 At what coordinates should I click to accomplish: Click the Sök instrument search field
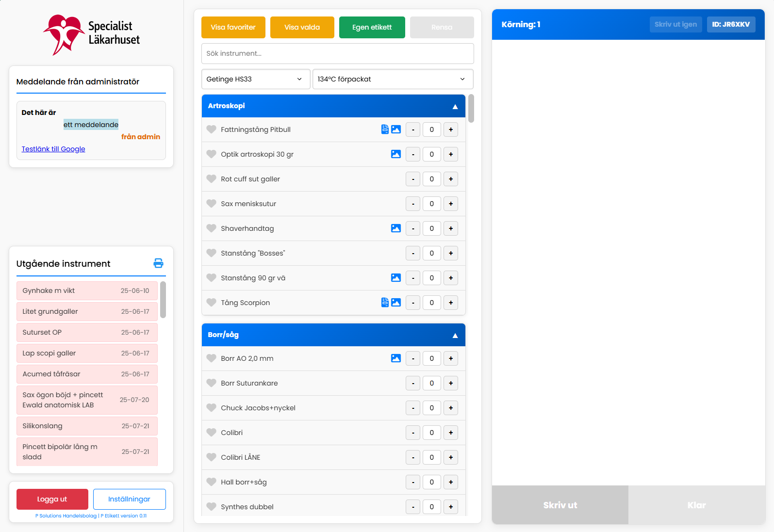(337, 53)
